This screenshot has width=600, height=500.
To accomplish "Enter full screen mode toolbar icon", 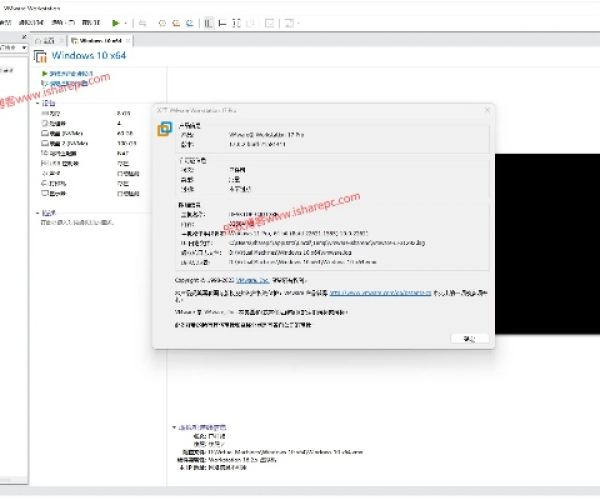I will click(236, 23).
